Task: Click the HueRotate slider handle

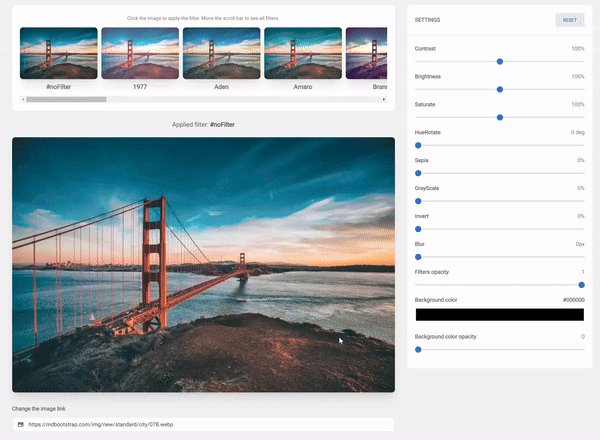Action: 418,145
